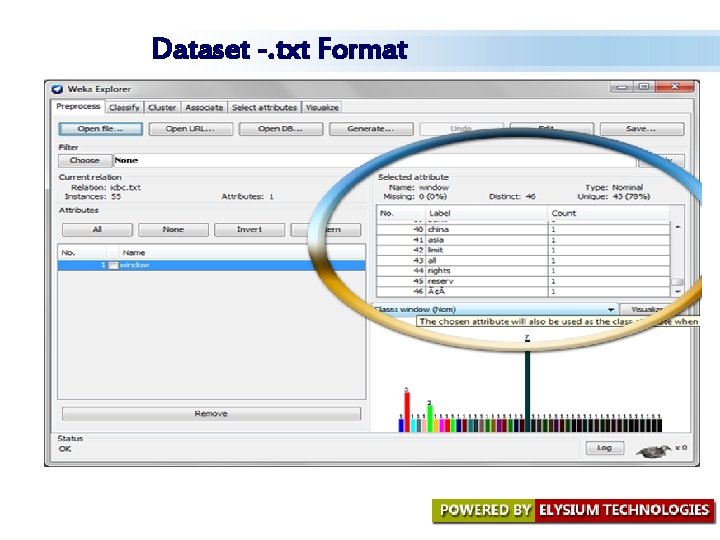Open the Select attributes tab
The width and height of the screenshot is (720, 540).
pyautogui.click(x=264, y=107)
